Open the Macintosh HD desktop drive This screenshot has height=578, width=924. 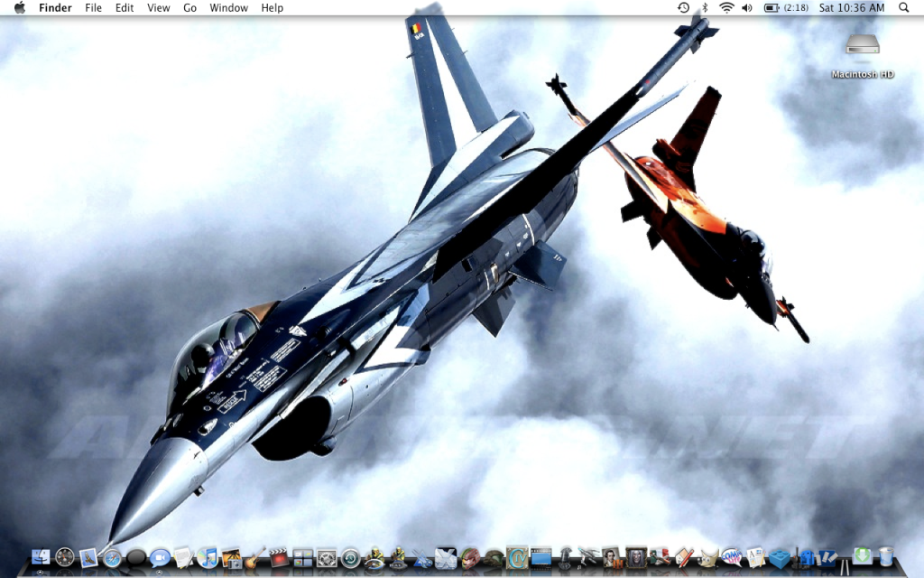863,57
